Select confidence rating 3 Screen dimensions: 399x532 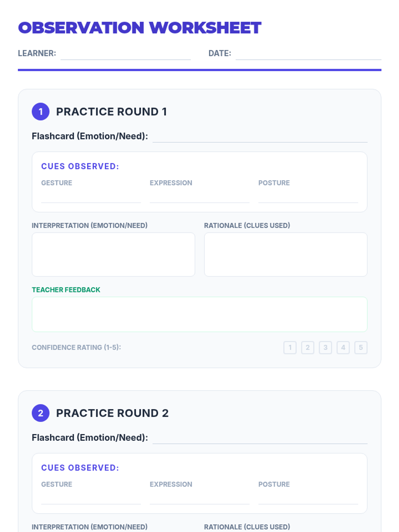(x=325, y=347)
